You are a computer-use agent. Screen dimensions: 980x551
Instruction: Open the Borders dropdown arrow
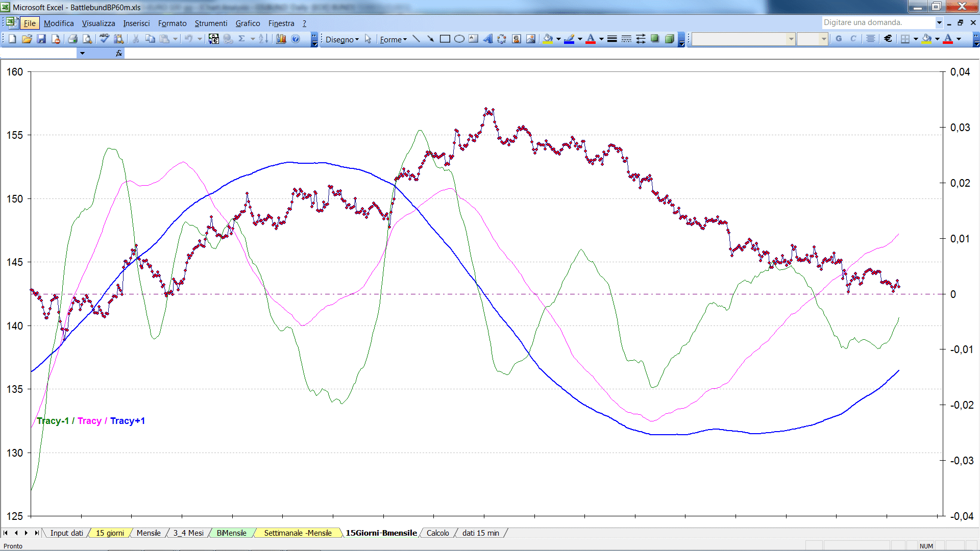pyautogui.click(x=916, y=39)
